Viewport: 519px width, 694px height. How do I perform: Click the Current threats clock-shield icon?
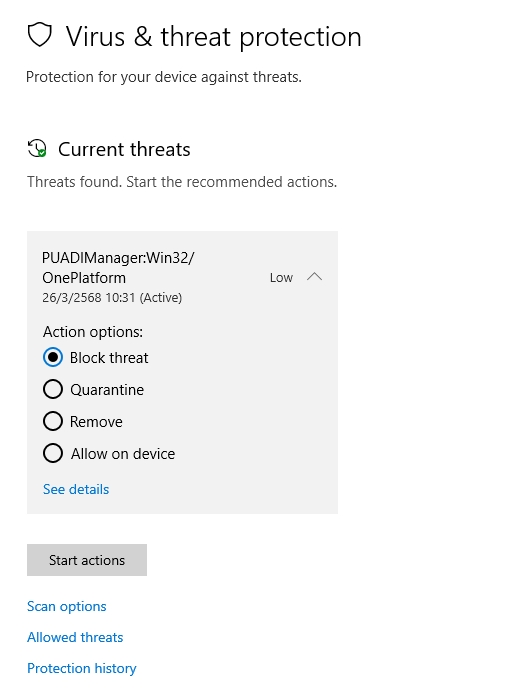click(37, 148)
